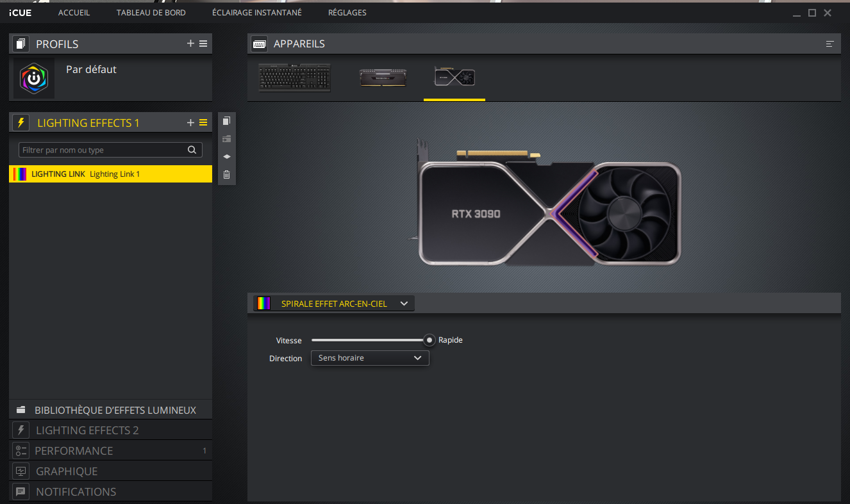Image resolution: width=850 pixels, height=504 pixels.
Task: Click the Lighting Link rainbow color icon
Action: point(20,174)
